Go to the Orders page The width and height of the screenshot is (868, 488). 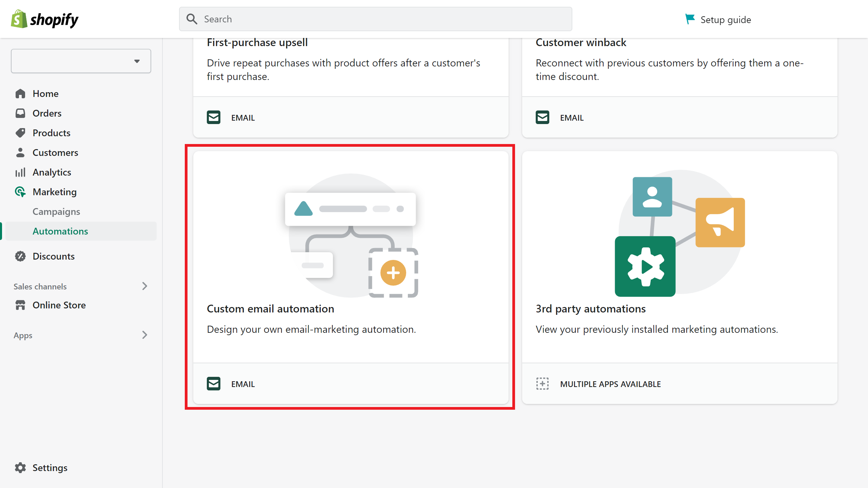click(47, 113)
